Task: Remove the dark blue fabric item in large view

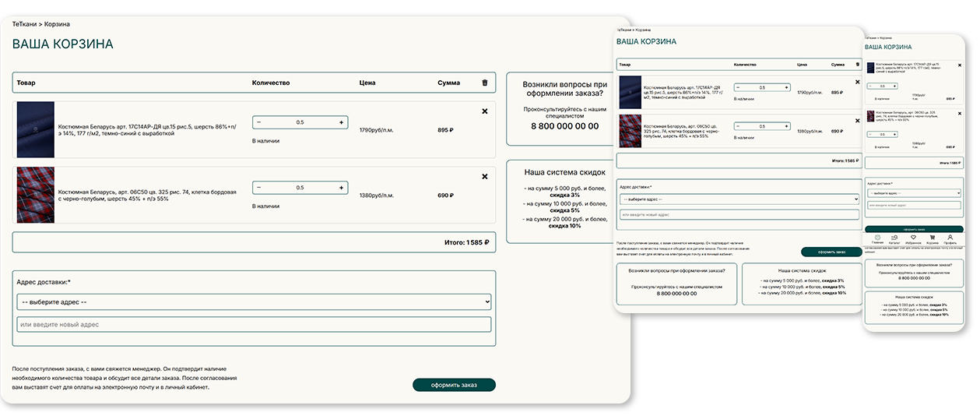Action: point(485,111)
